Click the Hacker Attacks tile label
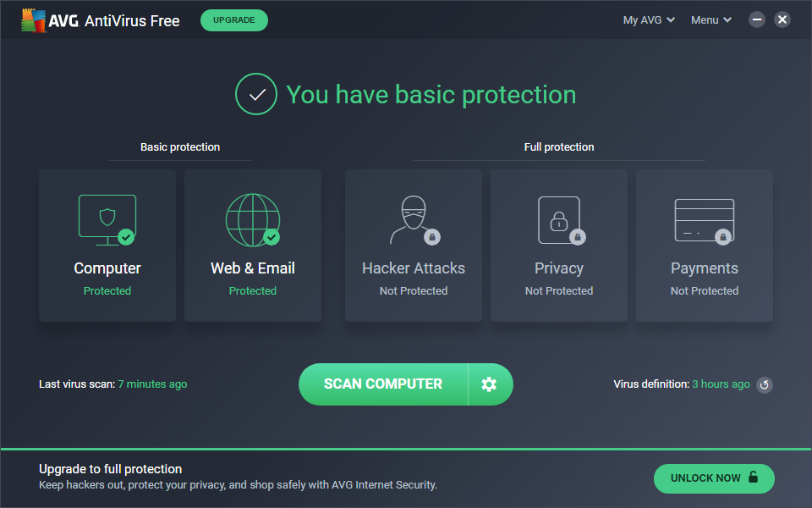Image resolution: width=812 pixels, height=508 pixels. [x=414, y=268]
